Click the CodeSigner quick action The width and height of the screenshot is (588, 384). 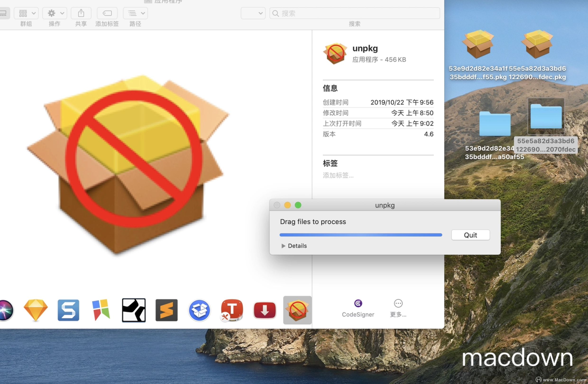(x=358, y=308)
